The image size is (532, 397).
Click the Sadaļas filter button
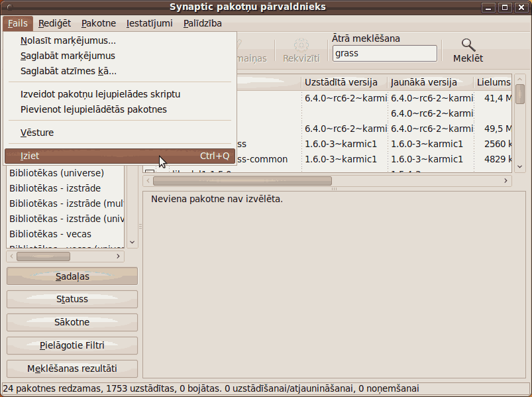tap(72, 276)
